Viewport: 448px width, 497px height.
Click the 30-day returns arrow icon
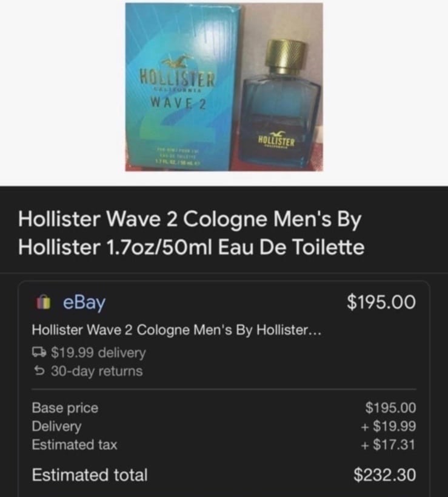39,370
